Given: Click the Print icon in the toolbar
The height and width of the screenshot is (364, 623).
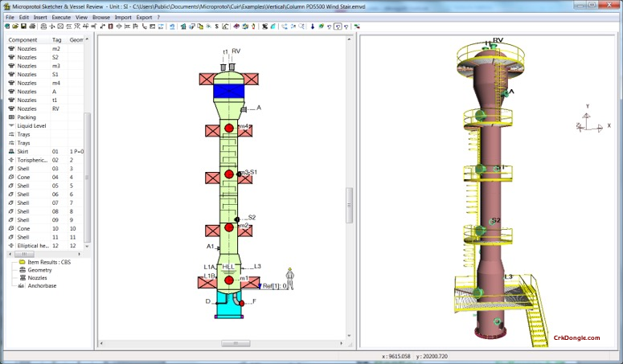Looking at the screenshot, I should tap(32, 27).
